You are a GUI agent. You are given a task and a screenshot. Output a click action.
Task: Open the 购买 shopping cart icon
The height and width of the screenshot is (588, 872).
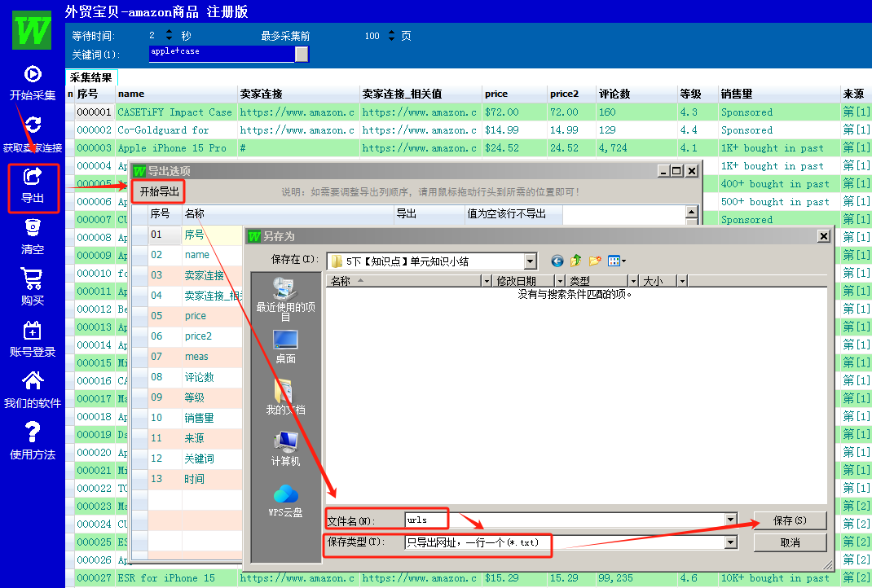(x=33, y=279)
